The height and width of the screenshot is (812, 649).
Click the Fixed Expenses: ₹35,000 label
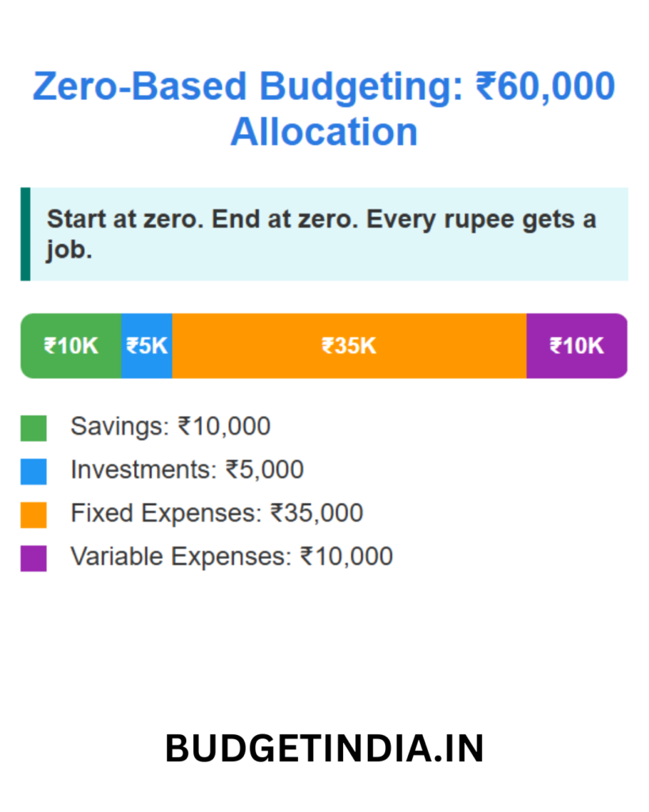[217, 514]
